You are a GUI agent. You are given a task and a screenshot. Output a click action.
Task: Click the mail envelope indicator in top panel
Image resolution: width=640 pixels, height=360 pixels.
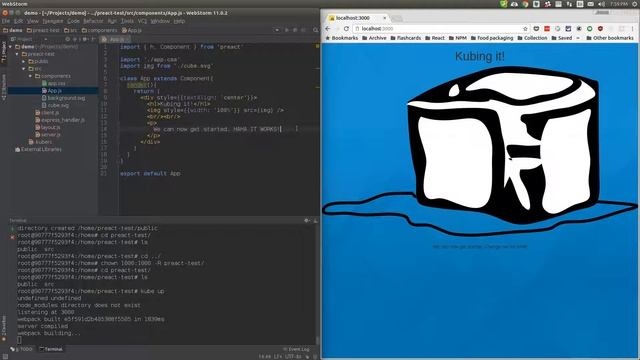pos(591,4)
